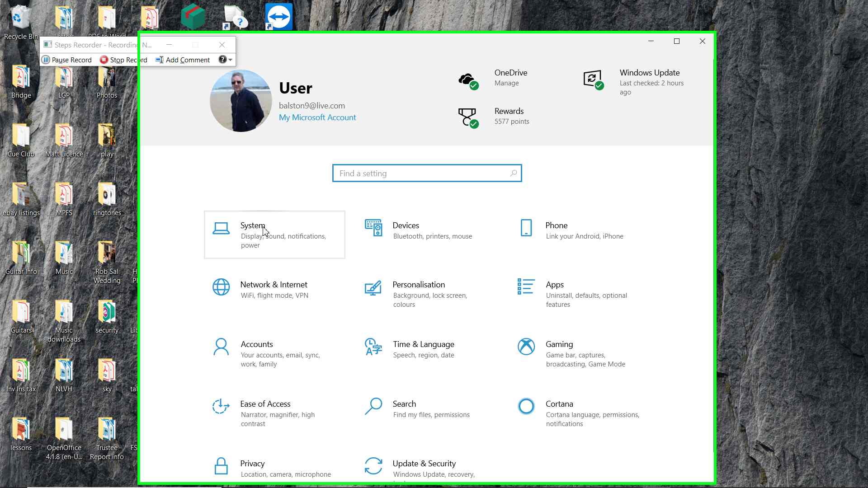Open the Bridge folder on desktop

tap(21, 81)
